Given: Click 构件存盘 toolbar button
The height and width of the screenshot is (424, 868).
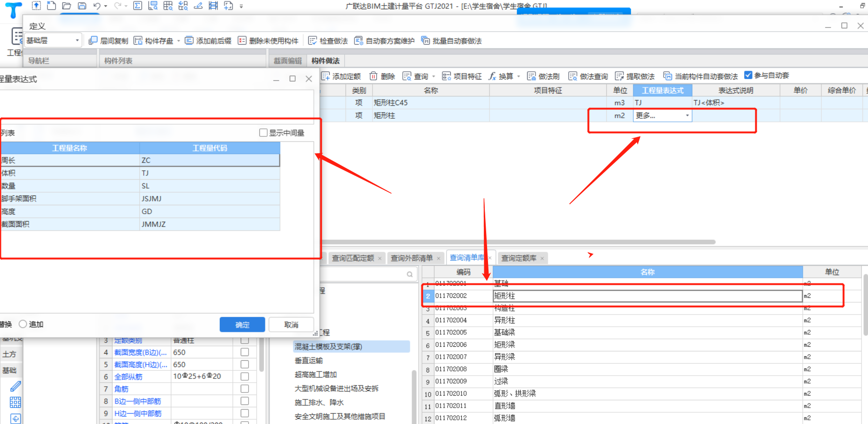Looking at the screenshot, I should (x=154, y=41).
